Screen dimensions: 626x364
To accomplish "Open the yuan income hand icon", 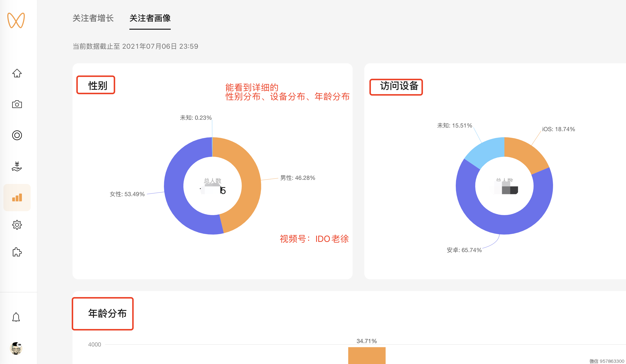I will pos(17,166).
